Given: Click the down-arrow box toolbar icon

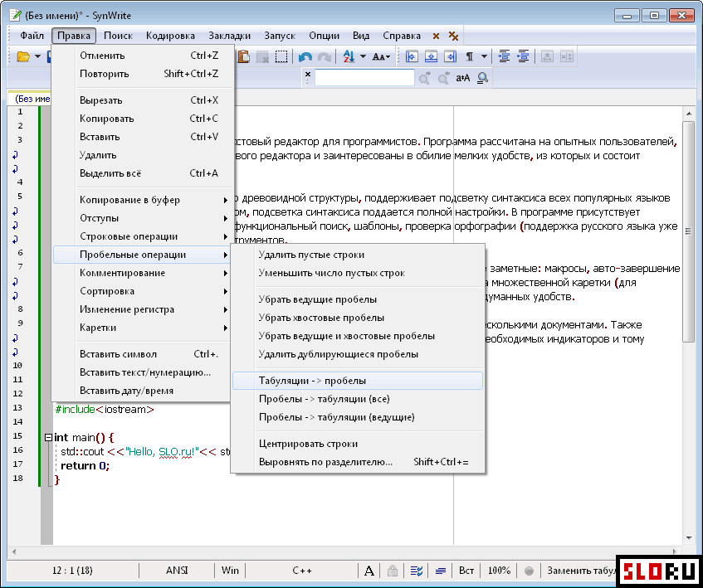Looking at the screenshot, I should click(x=431, y=57).
